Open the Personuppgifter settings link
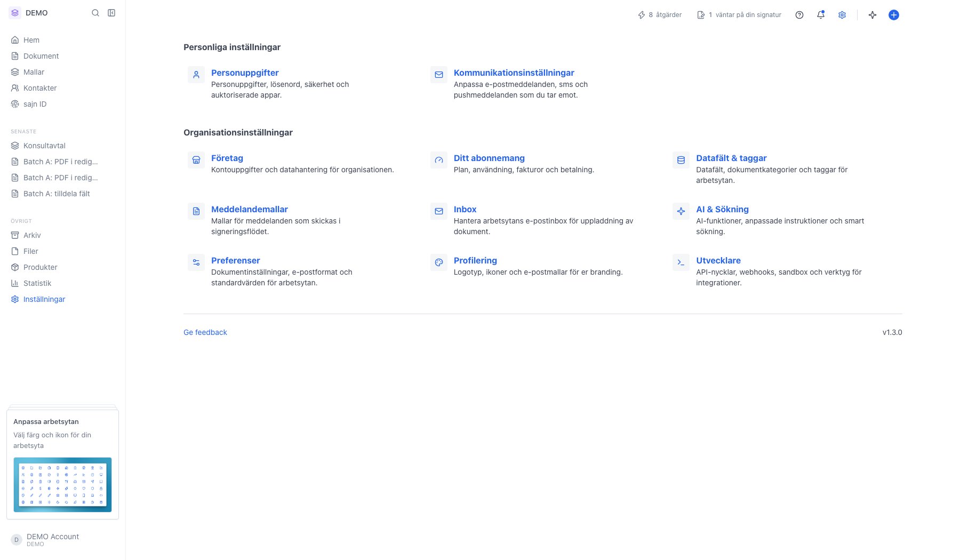This screenshot has width=960, height=560. coord(245,73)
